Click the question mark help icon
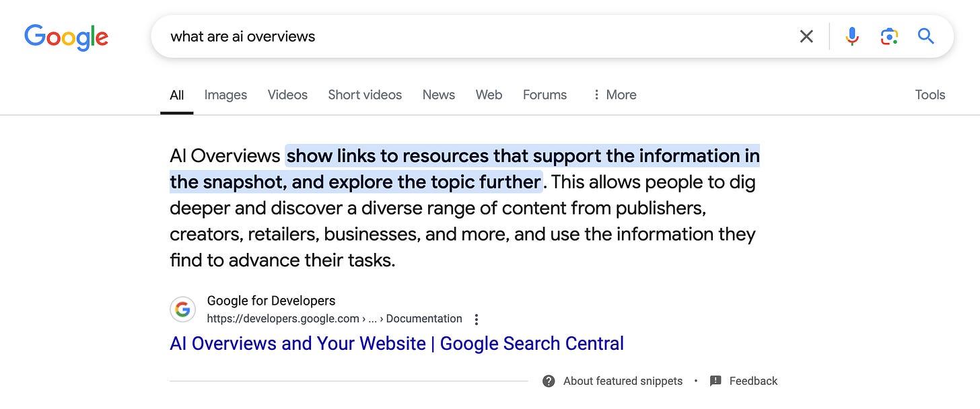 pos(549,381)
